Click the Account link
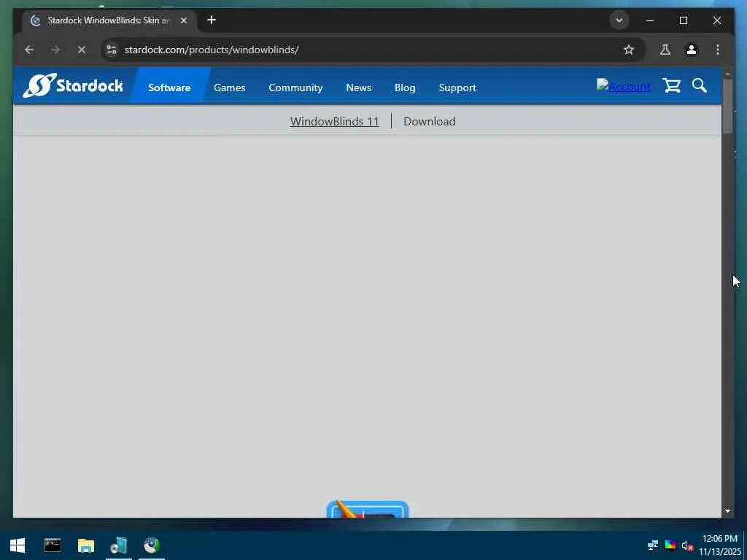 click(x=624, y=86)
